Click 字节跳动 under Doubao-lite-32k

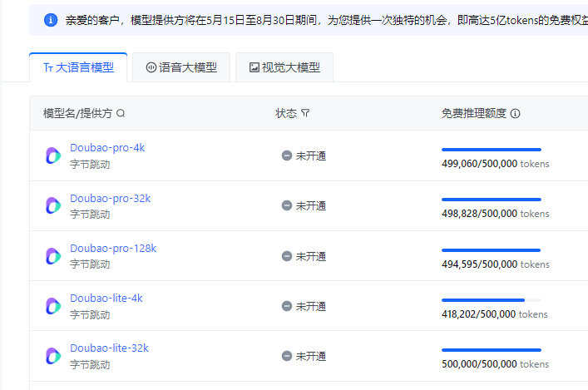(x=90, y=364)
